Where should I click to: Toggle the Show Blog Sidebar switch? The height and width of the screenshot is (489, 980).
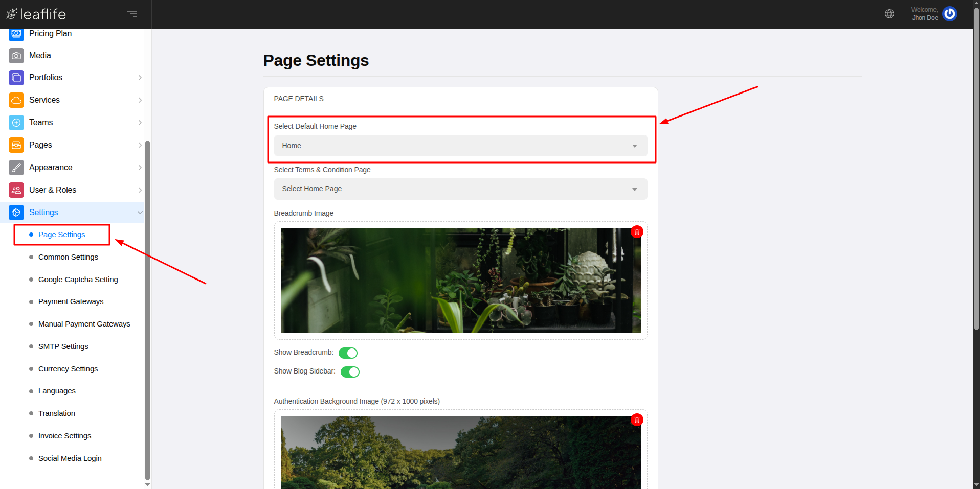[350, 372]
